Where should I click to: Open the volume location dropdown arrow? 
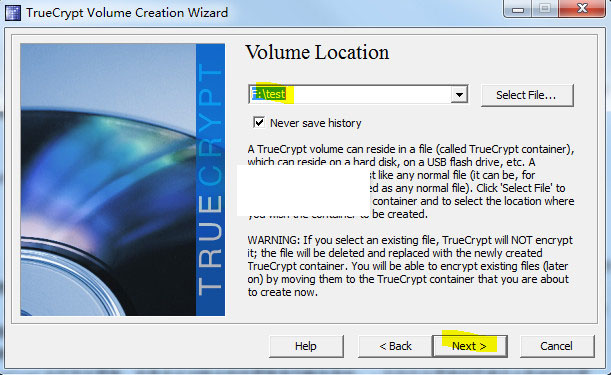pos(459,95)
